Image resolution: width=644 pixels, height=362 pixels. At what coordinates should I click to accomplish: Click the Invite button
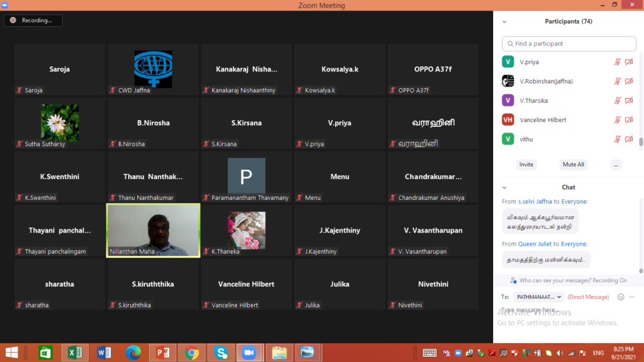(526, 165)
